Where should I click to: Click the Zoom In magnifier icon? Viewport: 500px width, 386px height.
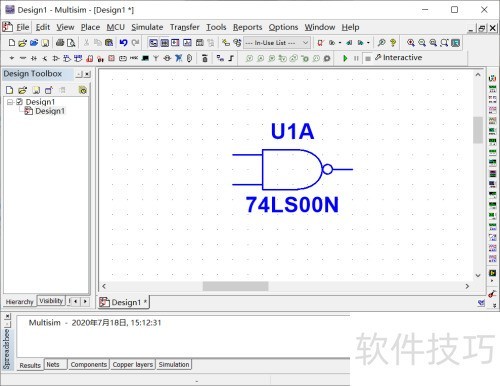point(411,43)
